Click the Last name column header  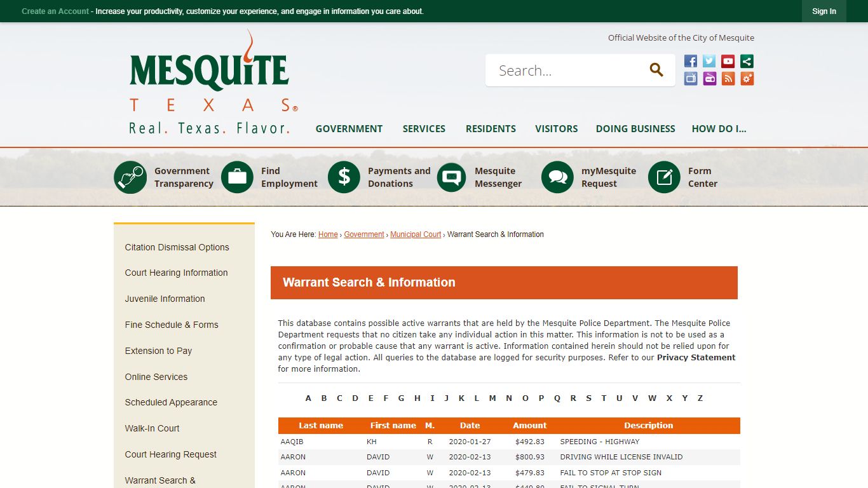click(321, 426)
